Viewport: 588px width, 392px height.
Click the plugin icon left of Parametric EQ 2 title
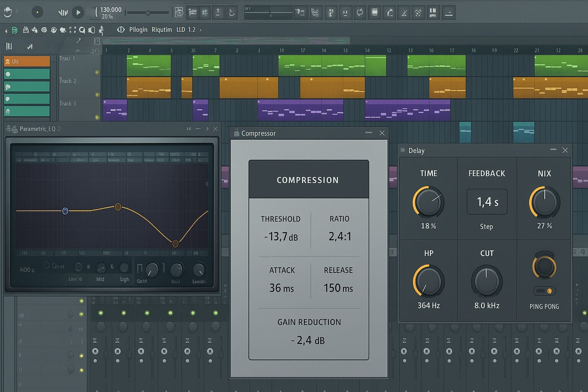click(x=12, y=129)
